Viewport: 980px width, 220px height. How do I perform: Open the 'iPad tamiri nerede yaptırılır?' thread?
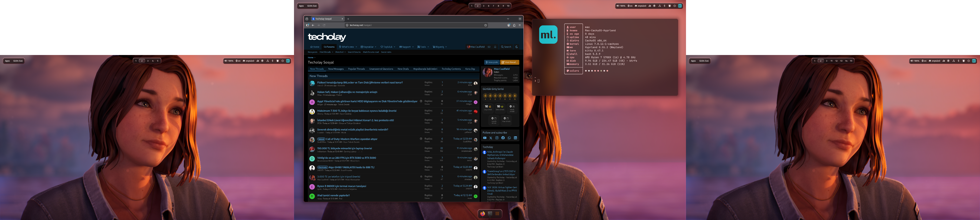click(x=333, y=195)
